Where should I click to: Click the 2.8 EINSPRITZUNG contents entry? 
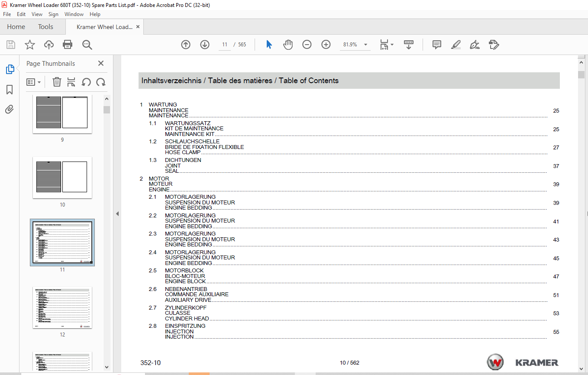(x=354, y=331)
